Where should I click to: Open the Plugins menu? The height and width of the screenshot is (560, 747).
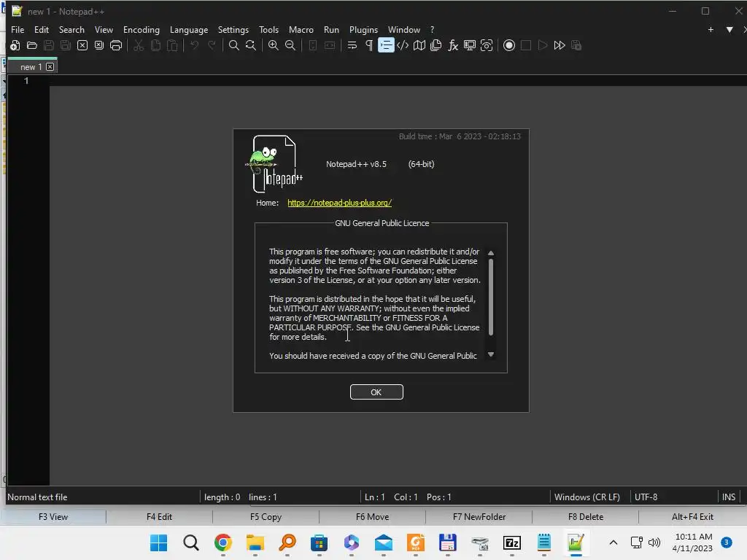point(363,29)
